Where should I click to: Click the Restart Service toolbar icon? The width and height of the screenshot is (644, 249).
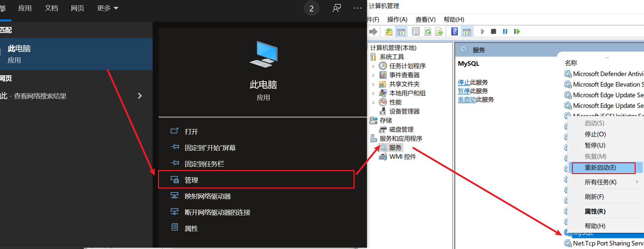(517, 32)
